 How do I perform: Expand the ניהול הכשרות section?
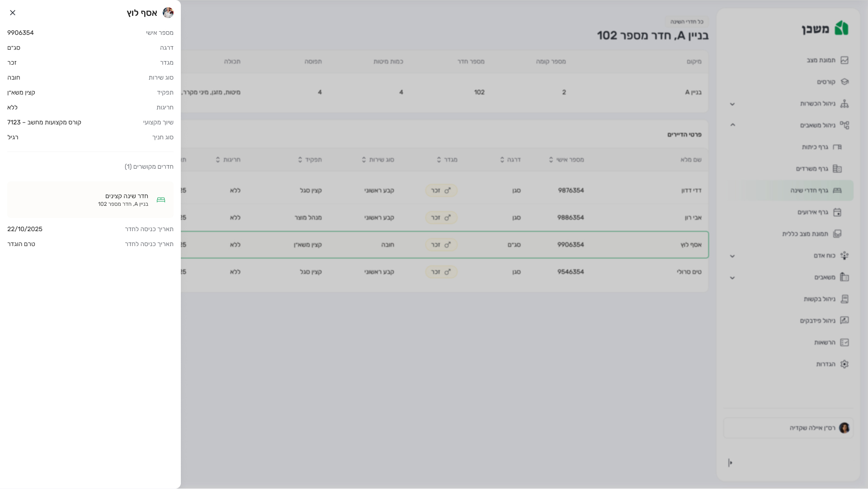[732, 104]
